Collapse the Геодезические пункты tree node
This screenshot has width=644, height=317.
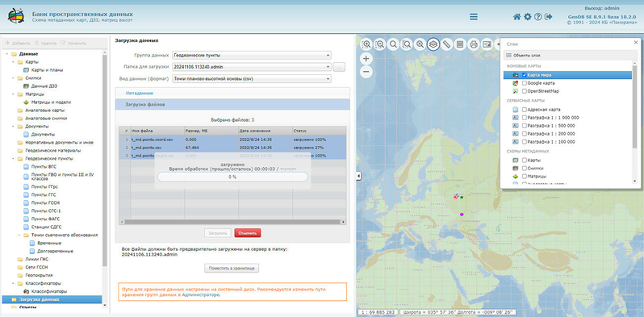click(x=14, y=158)
